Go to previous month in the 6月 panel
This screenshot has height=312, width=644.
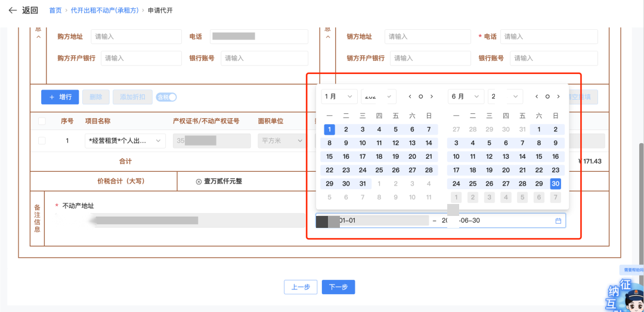pos(537,97)
